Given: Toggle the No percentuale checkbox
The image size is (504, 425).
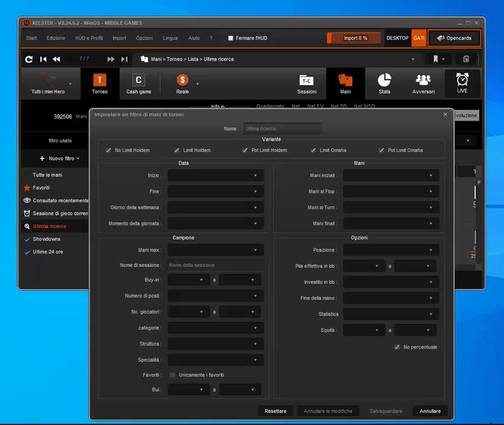Looking at the screenshot, I should pos(397,347).
